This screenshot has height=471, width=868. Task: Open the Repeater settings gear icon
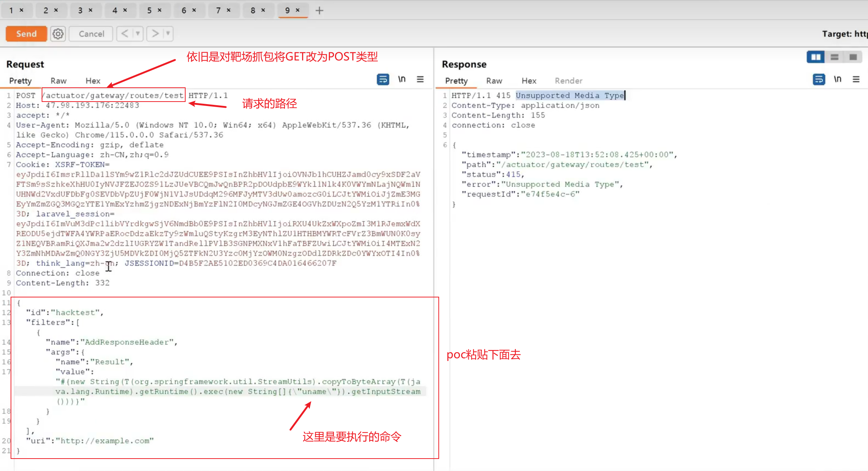(x=58, y=34)
